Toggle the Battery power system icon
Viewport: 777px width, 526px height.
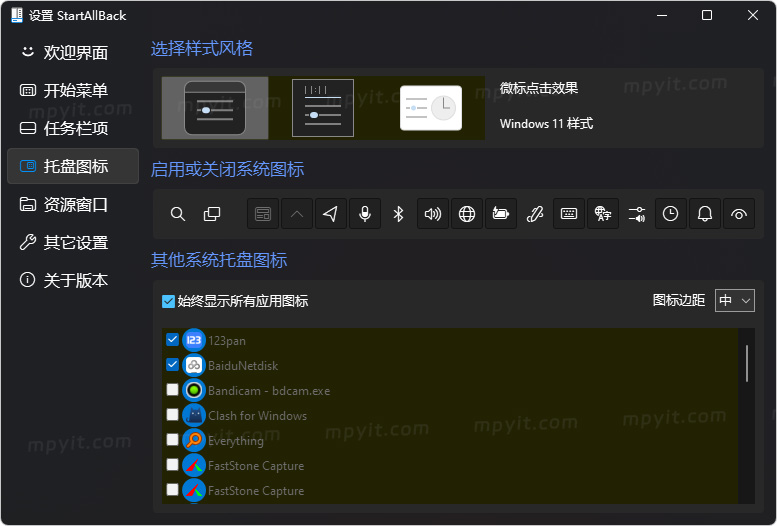point(501,214)
